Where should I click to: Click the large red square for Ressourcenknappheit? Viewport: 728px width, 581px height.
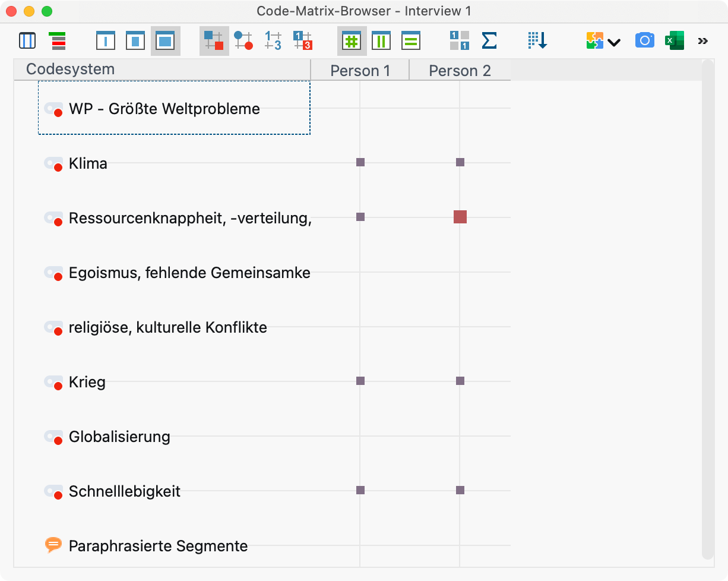coord(460,217)
